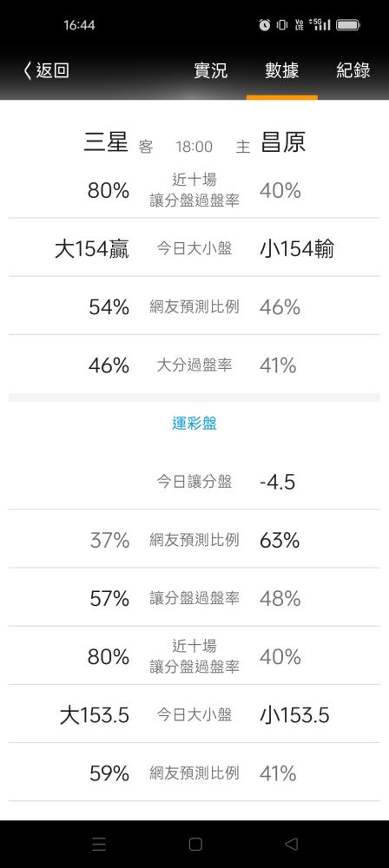Tap the 63% prediction ratio value
Viewport: 389px width, 868px height.
coord(280,540)
